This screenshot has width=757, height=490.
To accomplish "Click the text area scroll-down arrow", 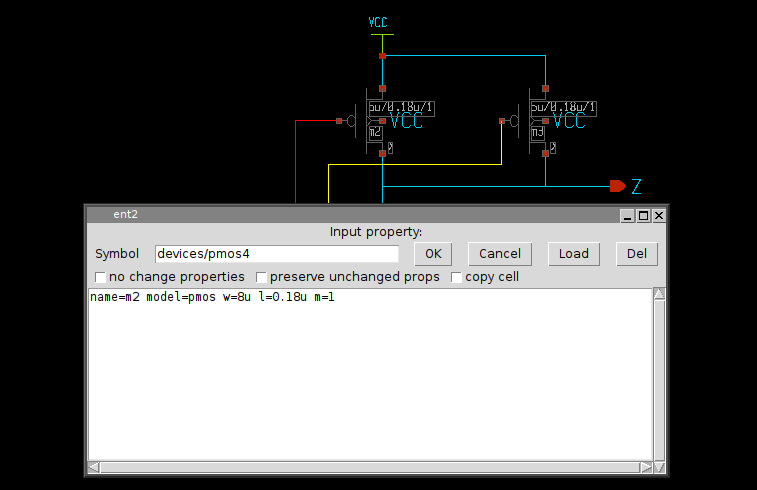I will coord(658,454).
